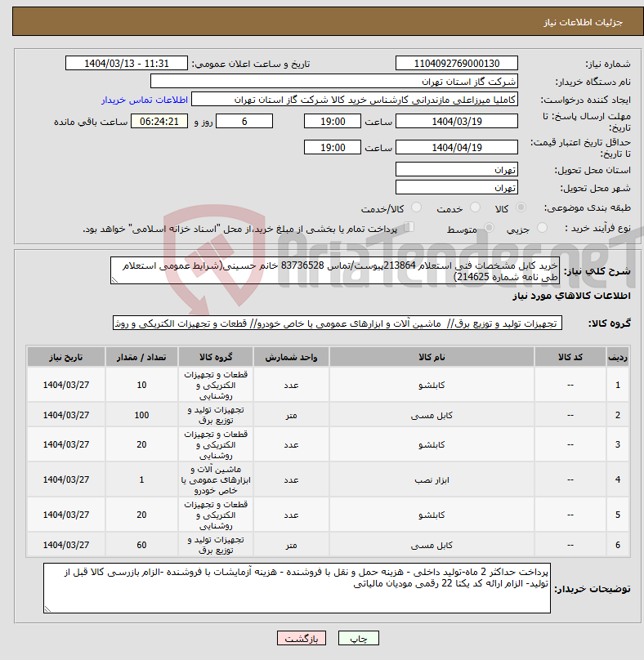
Task: Click the شرح کلی نیاز resize handle
Action: click(114, 280)
